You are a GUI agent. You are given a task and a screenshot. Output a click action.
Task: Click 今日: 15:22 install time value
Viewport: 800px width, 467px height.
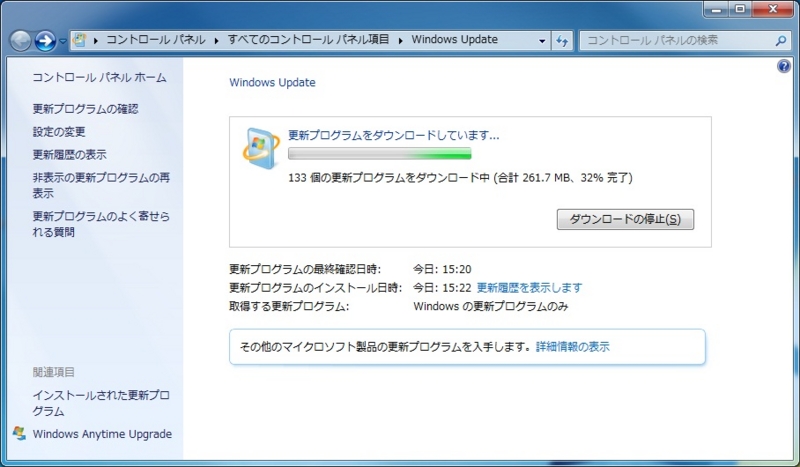point(442,288)
